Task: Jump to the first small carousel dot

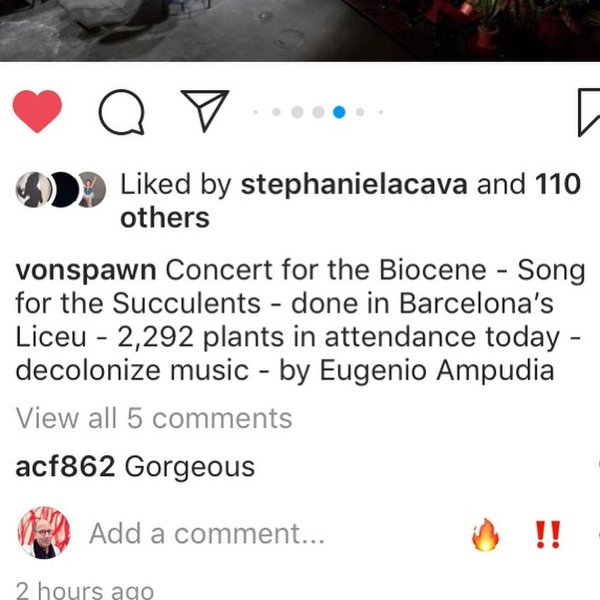Action: pyautogui.click(x=256, y=112)
